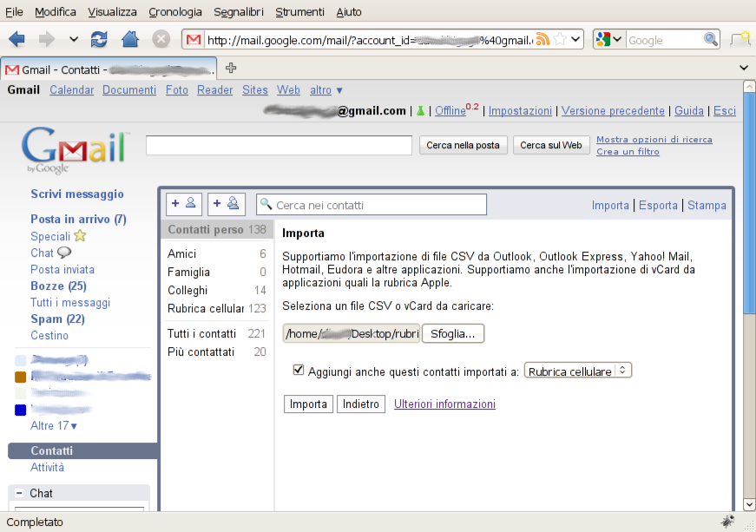
Task: Select the Gmail - Contatti browser tab
Action: pyautogui.click(x=109, y=69)
